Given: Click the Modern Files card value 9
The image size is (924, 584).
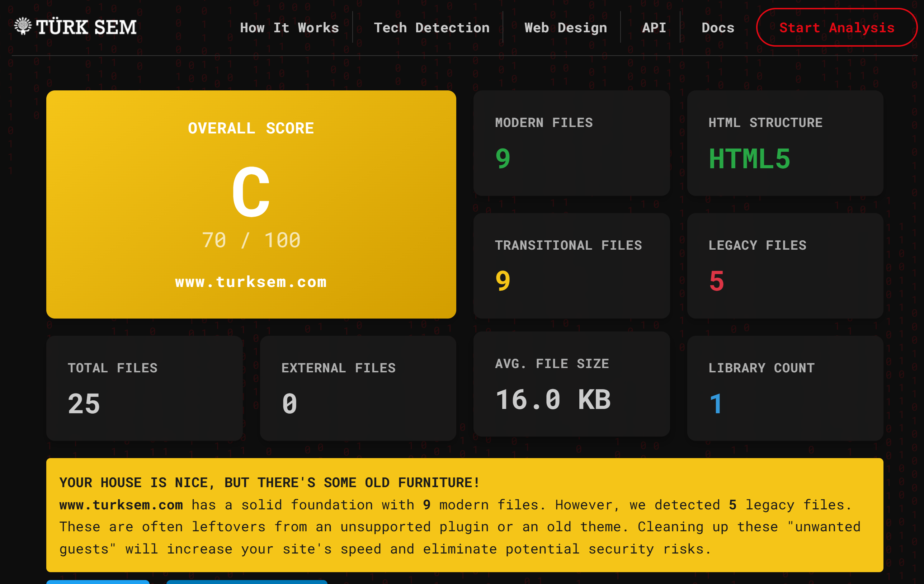Looking at the screenshot, I should tap(503, 159).
